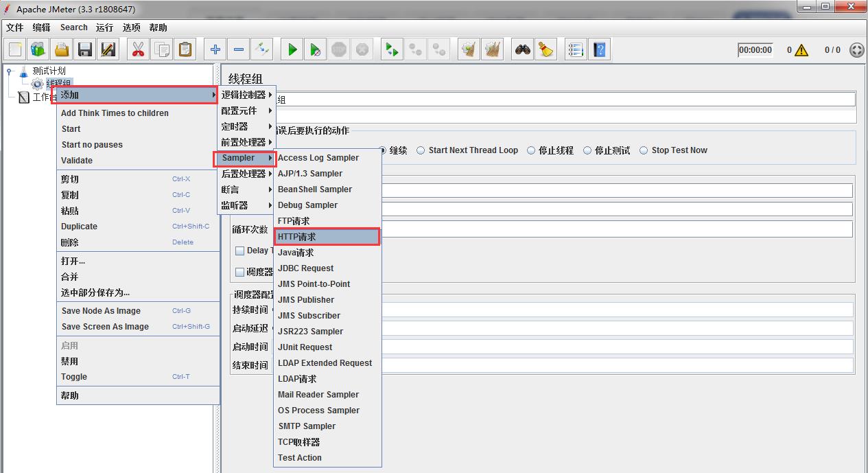Click Validate in context menu
The width and height of the screenshot is (868, 473).
coord(138,161)
